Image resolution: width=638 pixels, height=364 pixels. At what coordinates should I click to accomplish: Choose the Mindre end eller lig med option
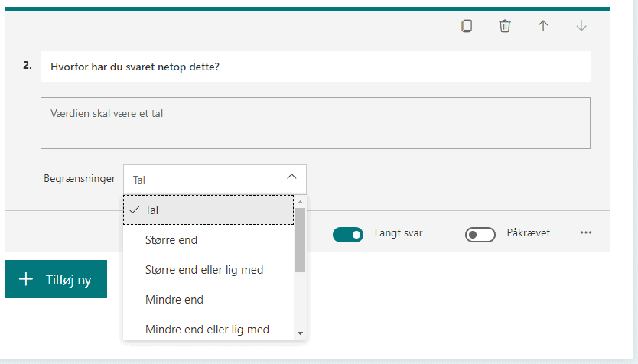point(208,330)
